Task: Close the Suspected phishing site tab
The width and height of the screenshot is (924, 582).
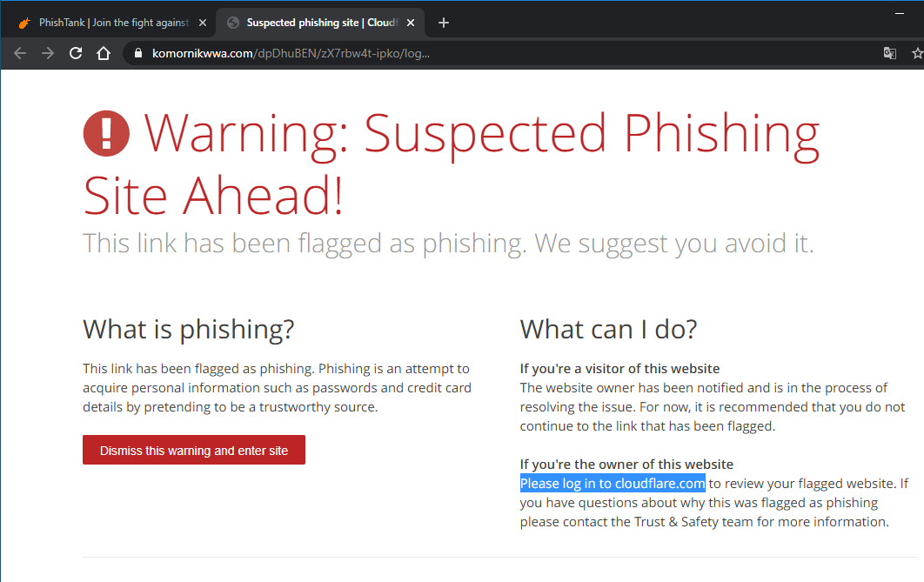Action: [412, 23]
